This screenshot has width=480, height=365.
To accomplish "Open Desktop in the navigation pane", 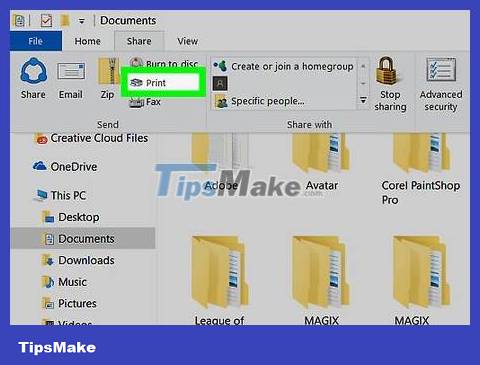I will click(71, 217).
